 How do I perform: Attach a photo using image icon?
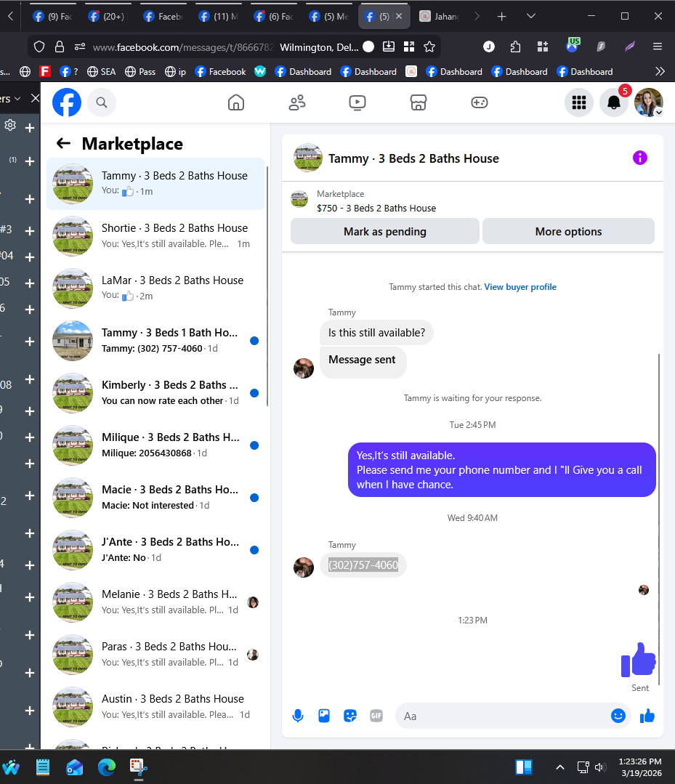pyautogui.click(x=324, y=716)
